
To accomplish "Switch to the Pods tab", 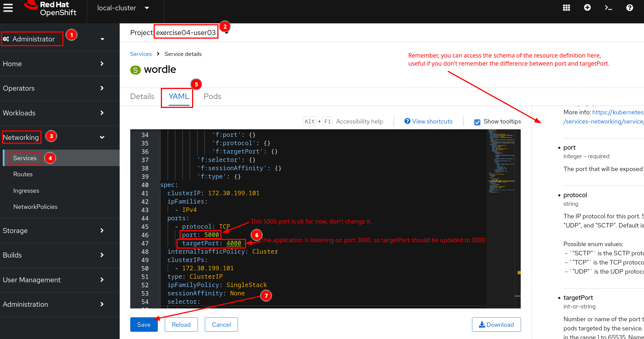I will click(x=212, y=96).
